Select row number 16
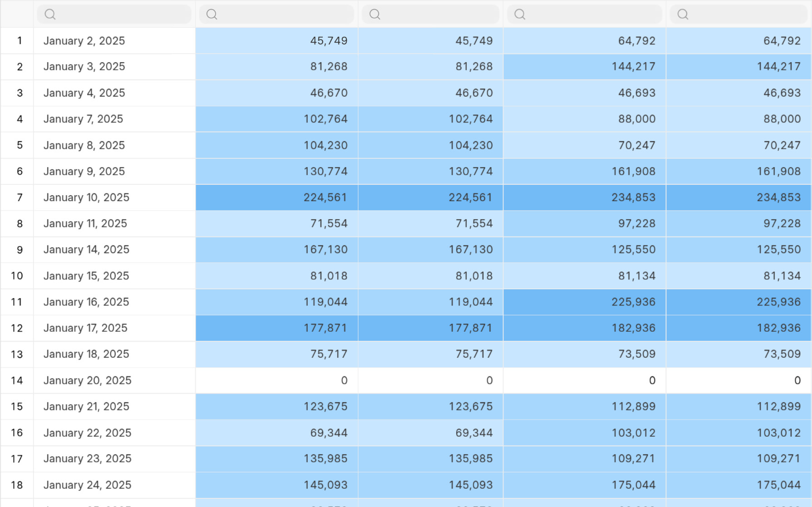This screenshot has height=507, width=812. (17, 433)
